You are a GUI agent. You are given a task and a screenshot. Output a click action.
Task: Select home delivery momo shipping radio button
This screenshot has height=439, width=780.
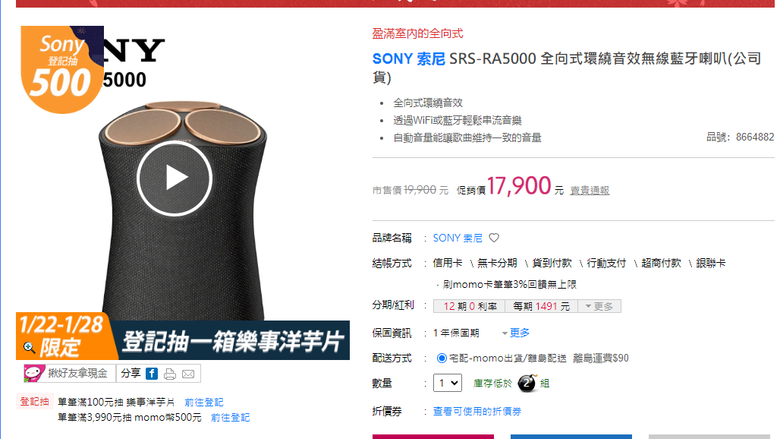click(441, 358)
